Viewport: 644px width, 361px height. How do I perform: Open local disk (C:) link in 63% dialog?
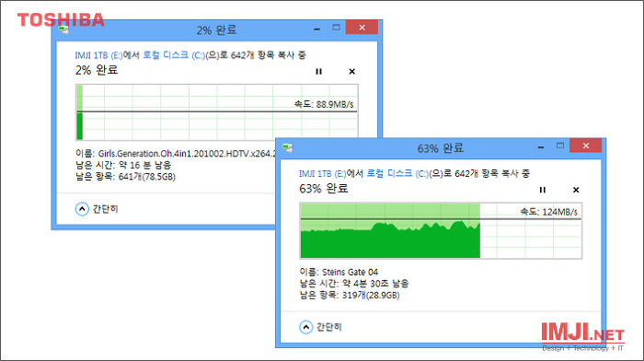coord(397,173)
